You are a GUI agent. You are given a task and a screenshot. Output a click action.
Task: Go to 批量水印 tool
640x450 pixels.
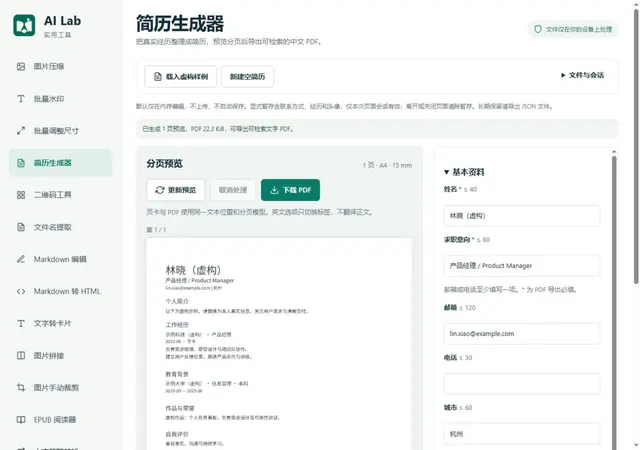(60, 99)
